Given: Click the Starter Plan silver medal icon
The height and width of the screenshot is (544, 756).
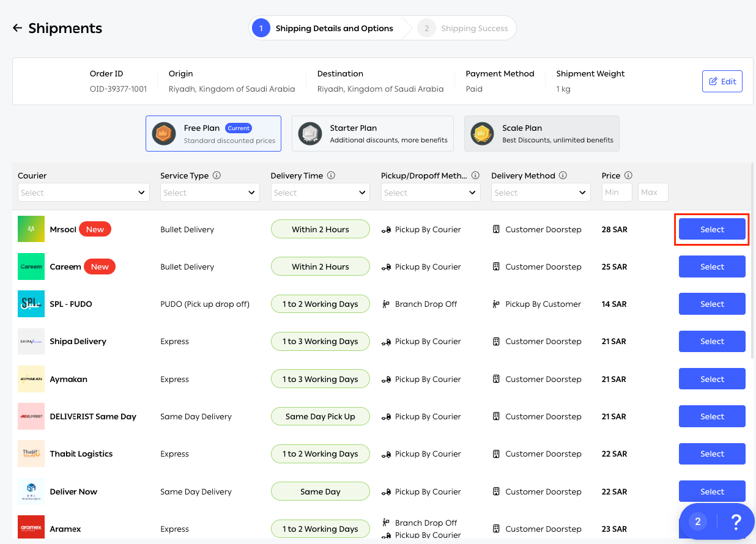Looking at the screenshot, I should point(310,133).
